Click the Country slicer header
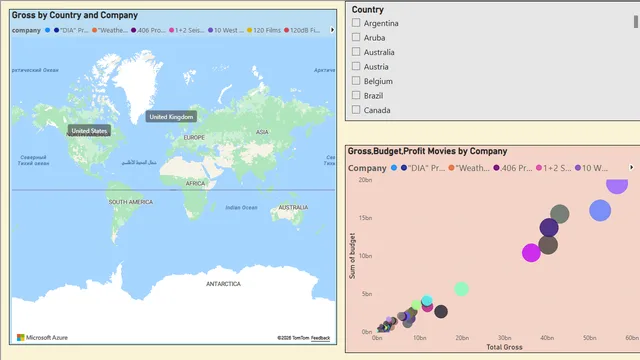The image size is (640, 360). pos(368,9)
